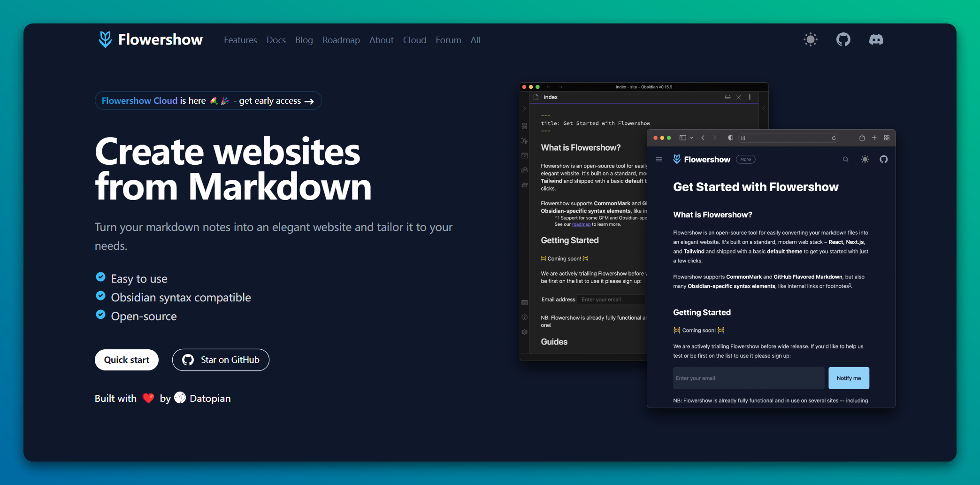Click the Enter your email field beside Notify me
980x485 pixels.
[749, 378]
